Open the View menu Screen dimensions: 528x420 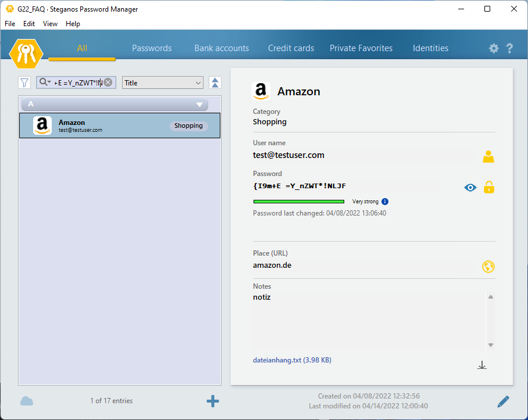click(x=50, y=24)
